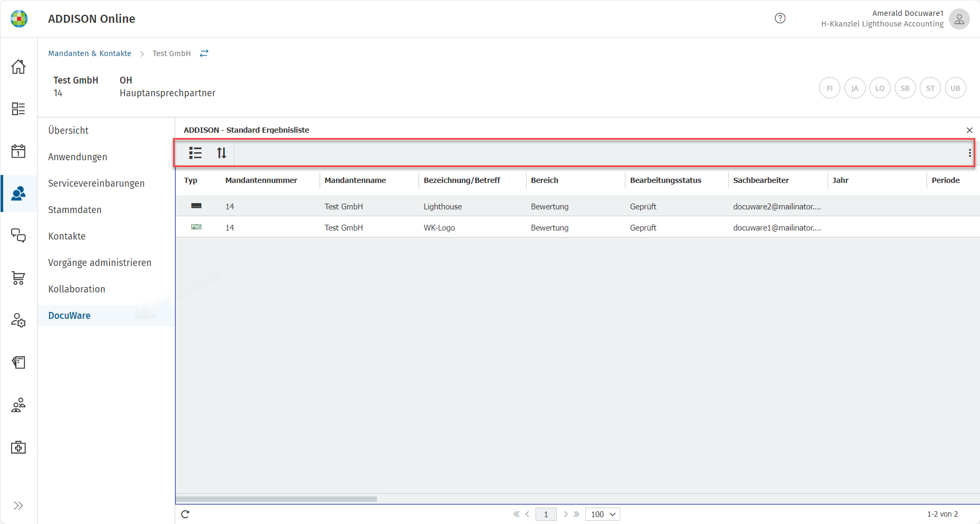Click the switch client arrows icon
This screenshot has width=980, height=524.
point(204,53)
